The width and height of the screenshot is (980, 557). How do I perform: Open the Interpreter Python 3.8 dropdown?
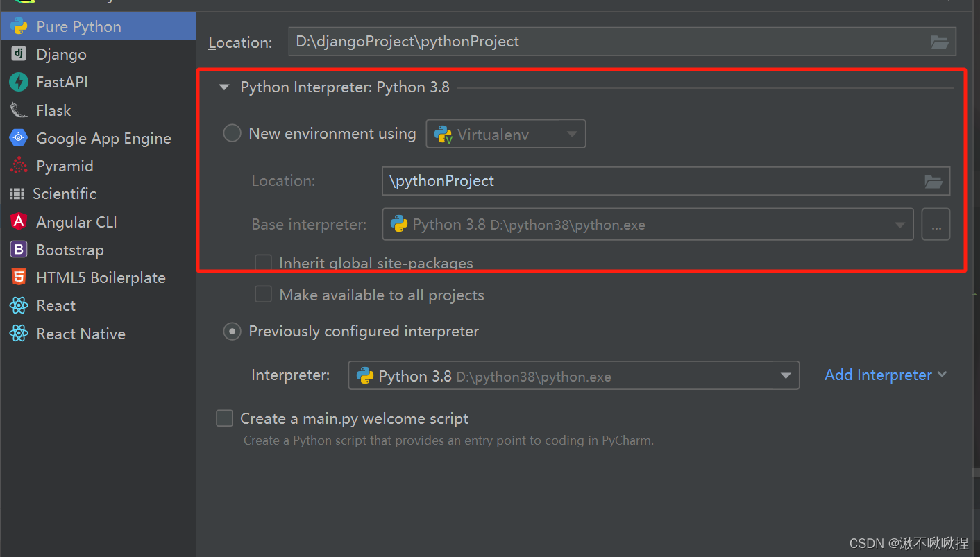coord(574,375)
